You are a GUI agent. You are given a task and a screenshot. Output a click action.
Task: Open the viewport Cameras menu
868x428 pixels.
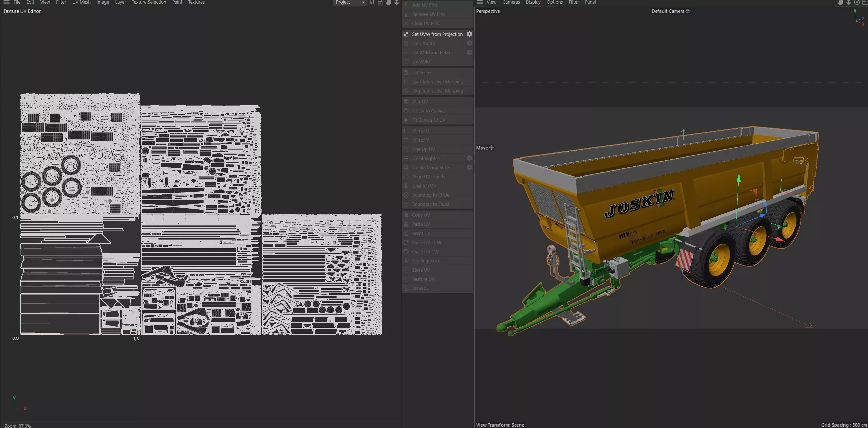[511, 2]
